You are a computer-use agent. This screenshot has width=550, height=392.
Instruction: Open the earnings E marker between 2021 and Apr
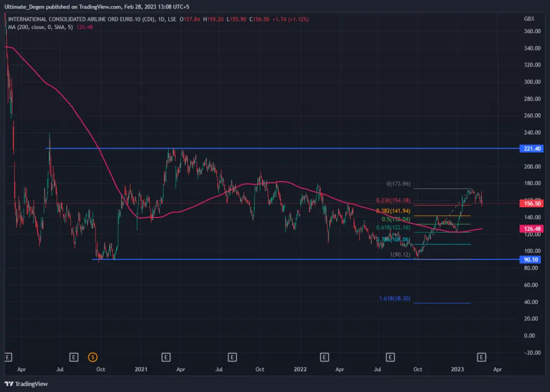tap(166, 357)
